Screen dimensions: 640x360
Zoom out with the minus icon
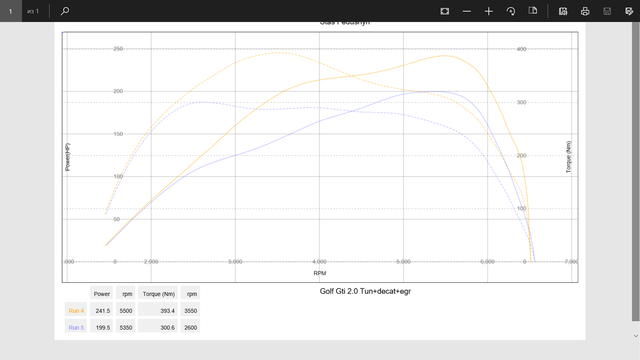467,11
